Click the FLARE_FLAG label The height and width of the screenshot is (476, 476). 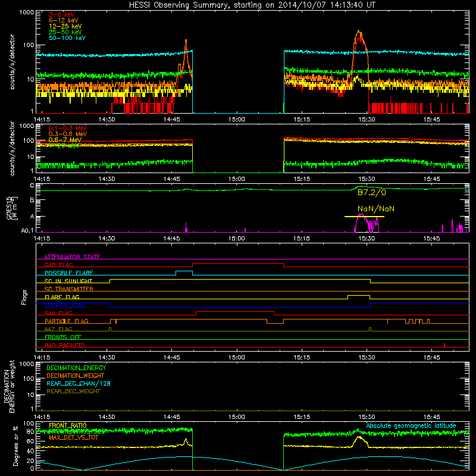62,297
